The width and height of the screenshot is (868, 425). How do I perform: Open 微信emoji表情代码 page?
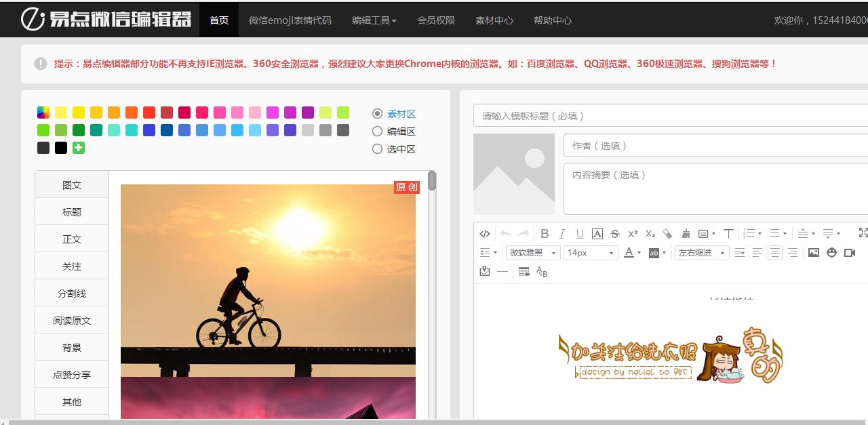click(x=292, y=20)
